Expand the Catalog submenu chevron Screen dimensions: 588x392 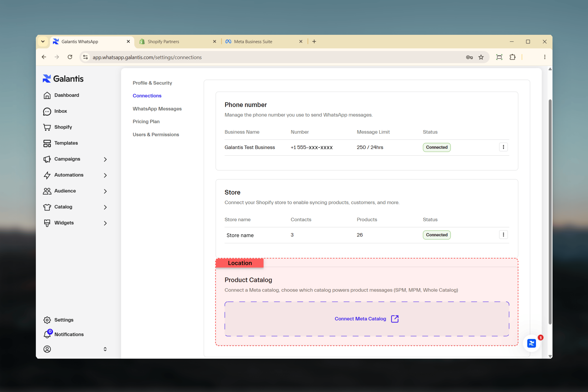105,207
